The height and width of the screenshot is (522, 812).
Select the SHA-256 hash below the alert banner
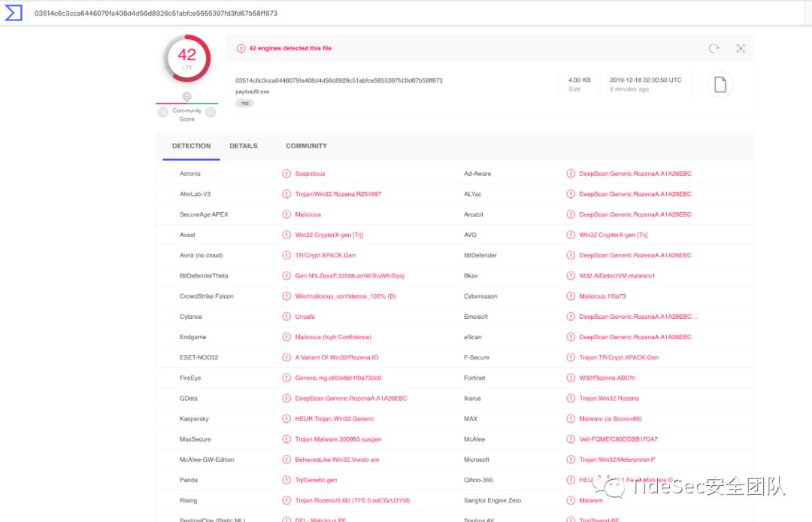pos(339,80)
